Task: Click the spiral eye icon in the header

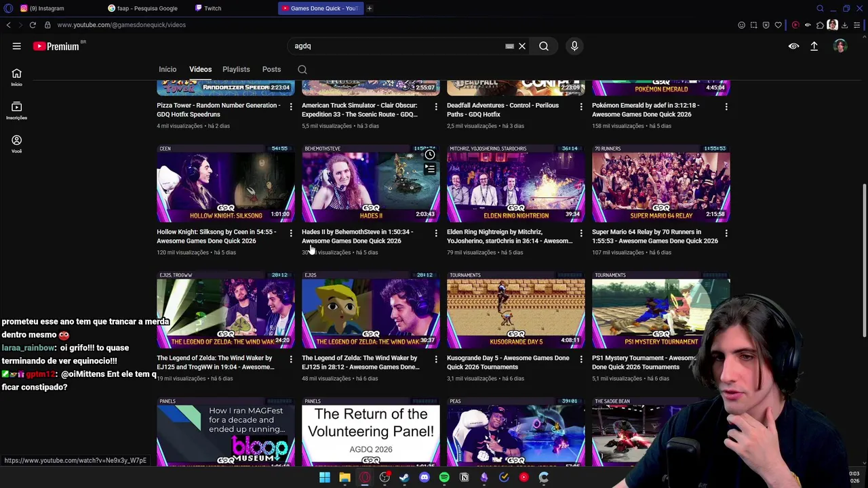Action: pyautogui.click(x=793, y=46)
